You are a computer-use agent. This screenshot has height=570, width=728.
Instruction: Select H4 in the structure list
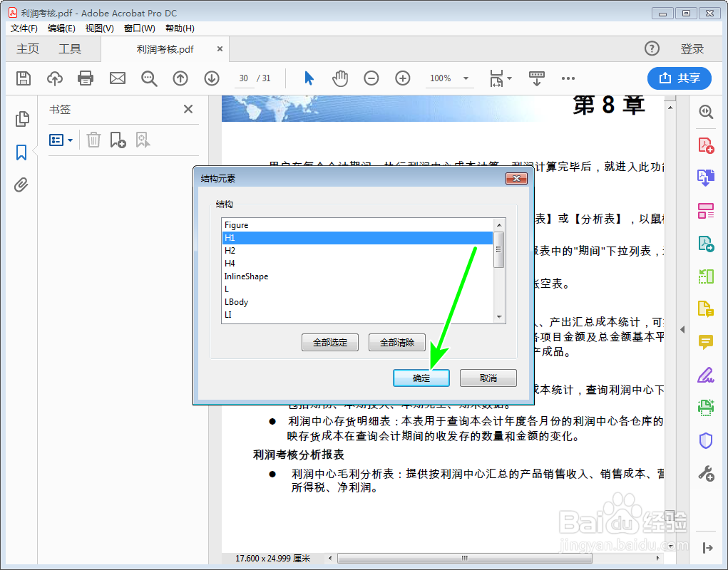(x=357, y=264)
